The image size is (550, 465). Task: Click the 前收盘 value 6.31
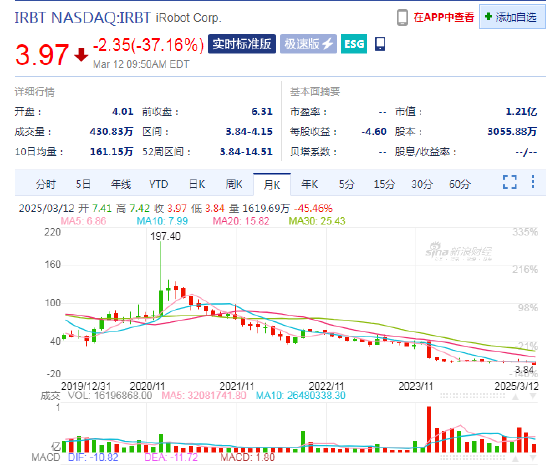pos(262,112)
